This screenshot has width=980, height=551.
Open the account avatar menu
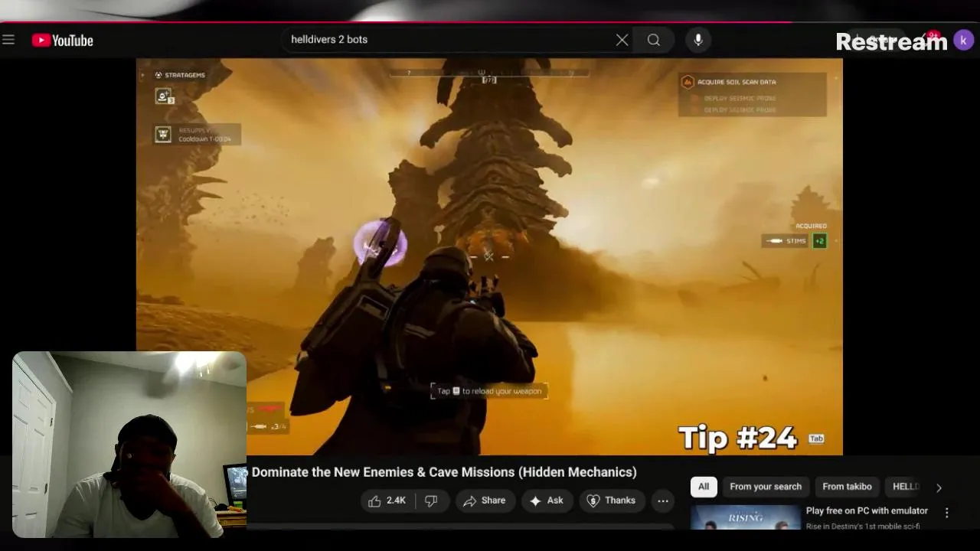[x=963, y=40]
